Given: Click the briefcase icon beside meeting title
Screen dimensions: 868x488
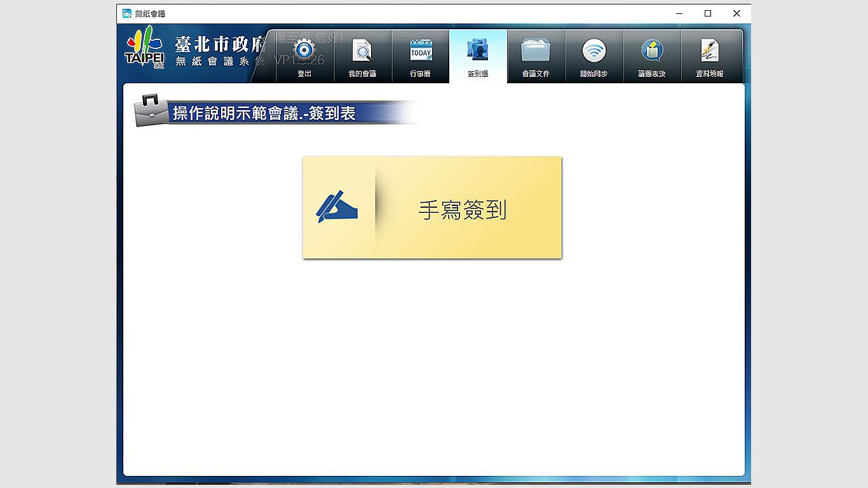Looking at the screenshot, I should 151,110.
